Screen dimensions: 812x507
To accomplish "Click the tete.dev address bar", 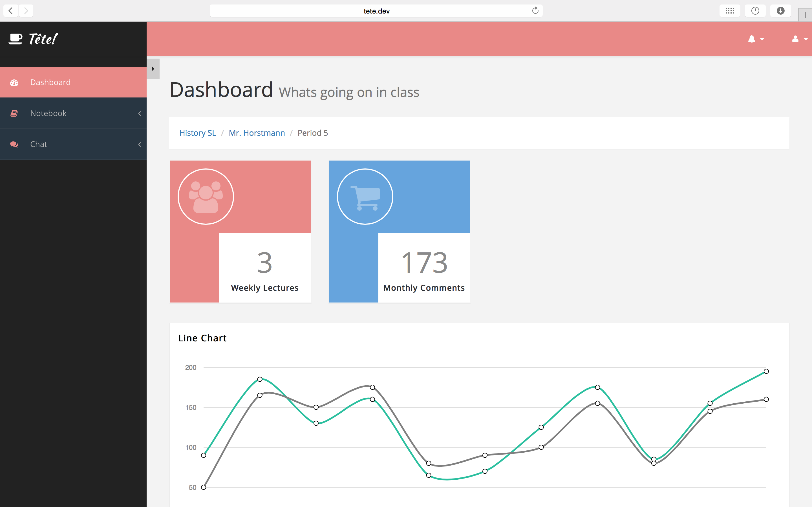I will [x=376, y=11].
